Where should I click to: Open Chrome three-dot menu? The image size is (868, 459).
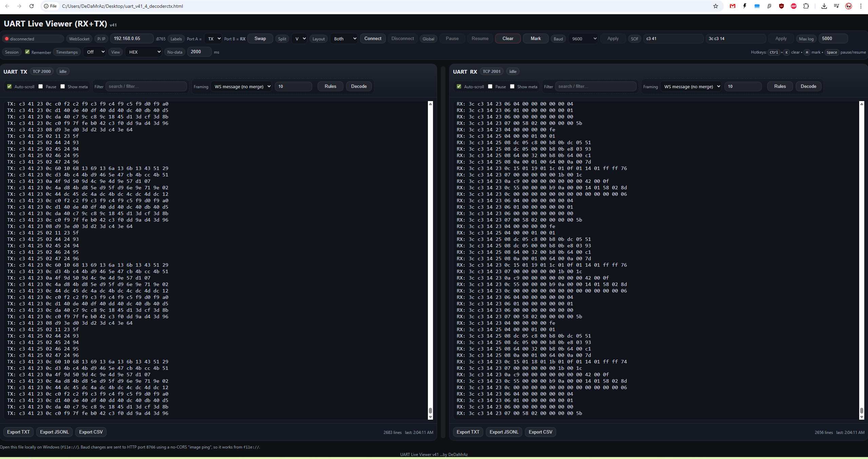861,6
